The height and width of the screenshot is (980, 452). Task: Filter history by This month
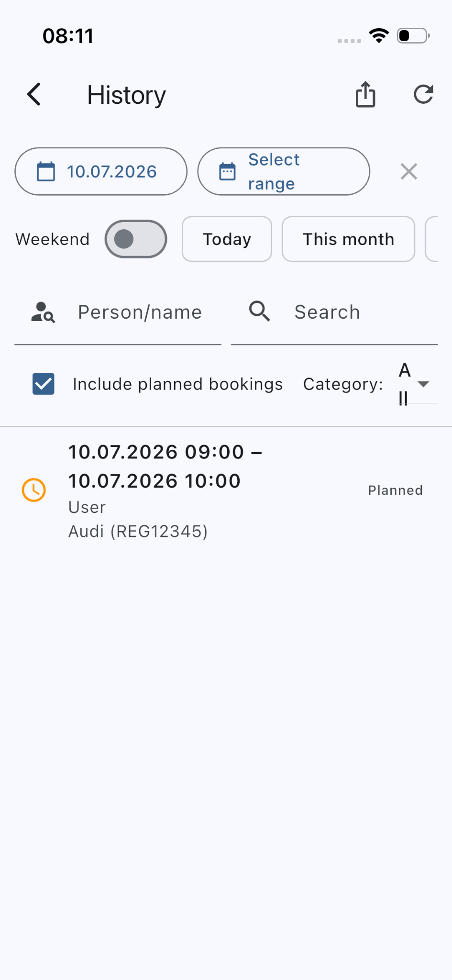(x=348, y=239)
